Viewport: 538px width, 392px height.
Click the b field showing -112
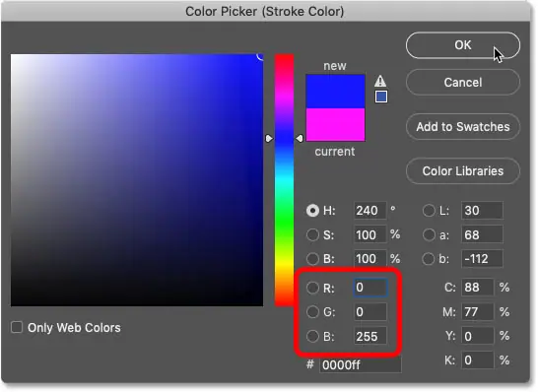(482, 259)
